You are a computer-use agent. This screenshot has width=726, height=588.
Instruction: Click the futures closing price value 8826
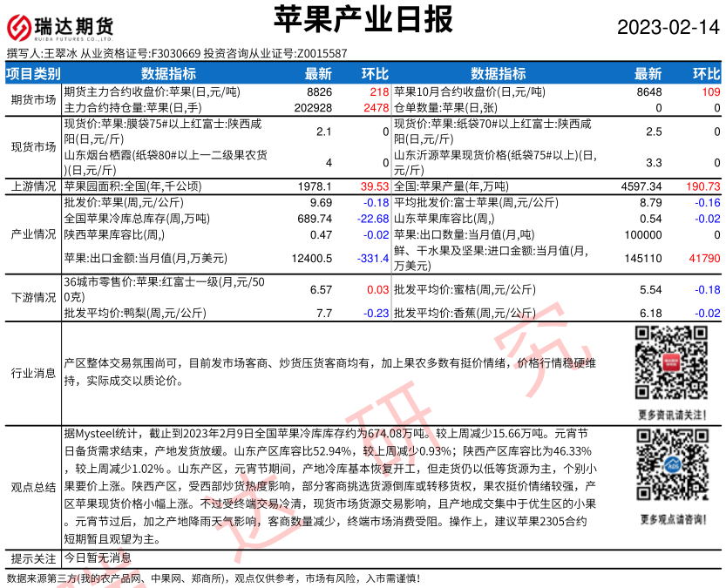319,91
